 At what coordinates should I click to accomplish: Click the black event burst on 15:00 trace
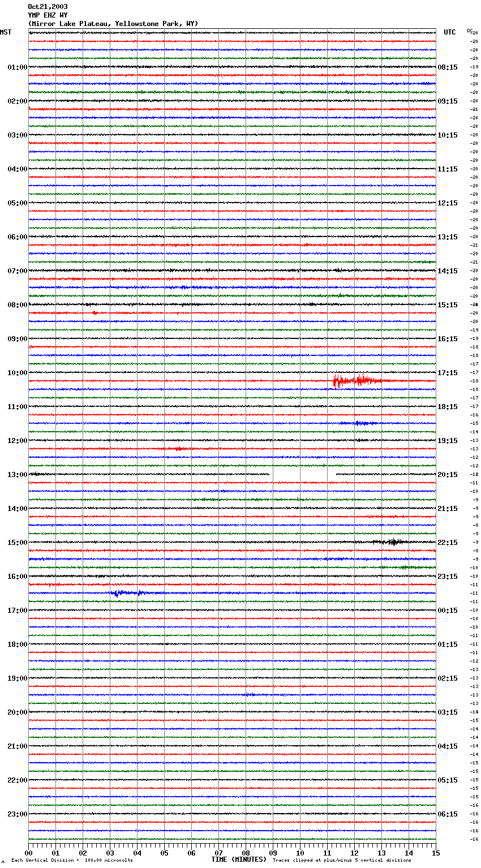(390, 542)
